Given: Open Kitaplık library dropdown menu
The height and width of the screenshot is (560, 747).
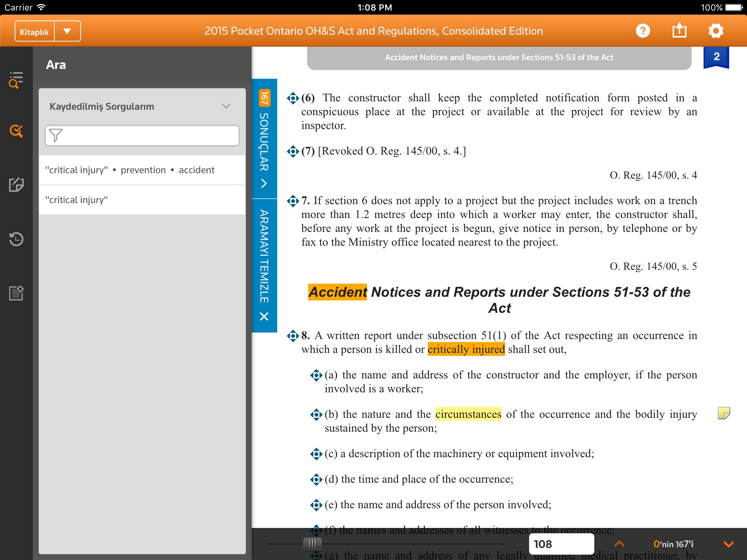Looking at the screenshot, I should (67, 31).
